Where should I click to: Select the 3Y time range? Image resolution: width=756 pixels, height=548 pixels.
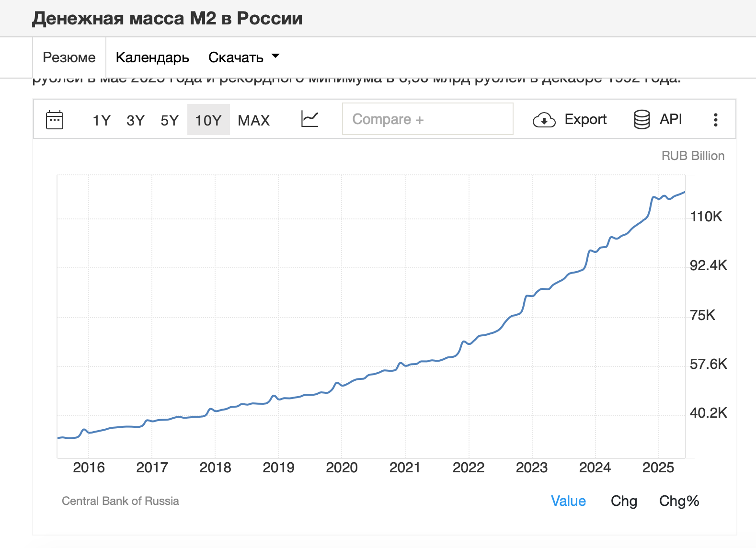[x=136, y=120]
